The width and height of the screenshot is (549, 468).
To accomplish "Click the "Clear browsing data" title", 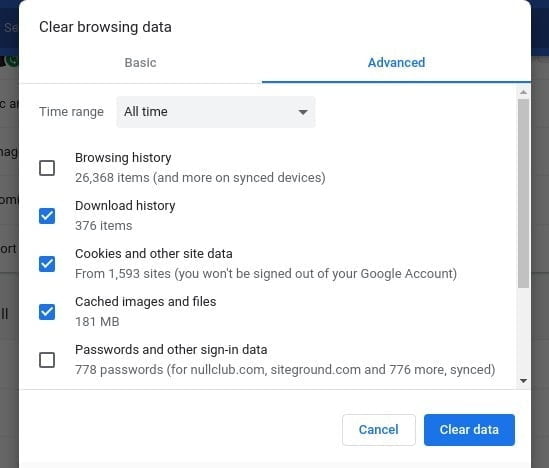I will pos(105,27).
